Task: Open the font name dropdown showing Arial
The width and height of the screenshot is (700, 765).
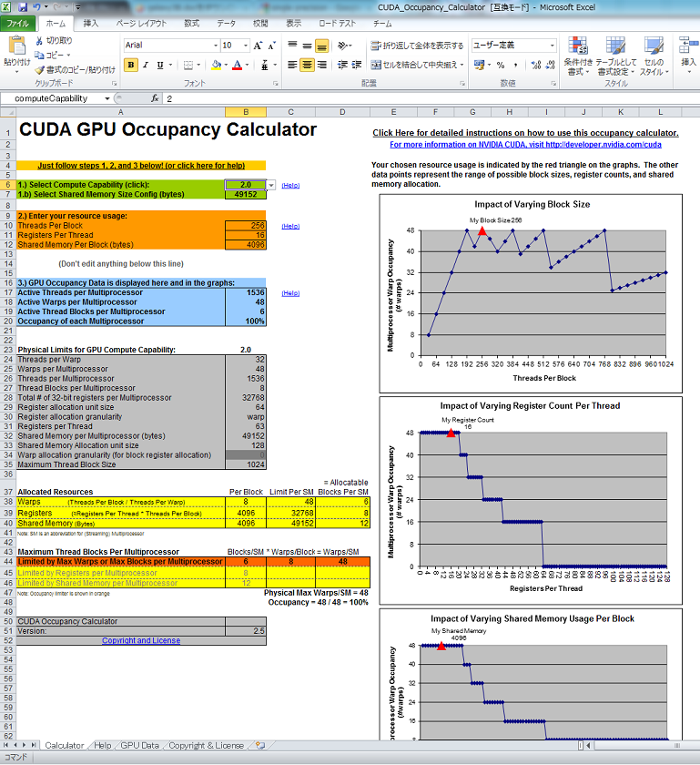Action: [215, 45]
